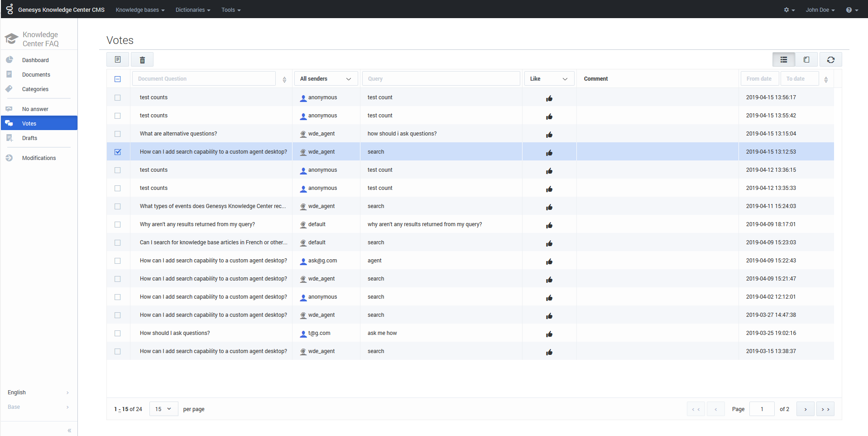Open the All senders dropdown
The height and width of the screenshot is (436, 868).
(x=326, y=79)
